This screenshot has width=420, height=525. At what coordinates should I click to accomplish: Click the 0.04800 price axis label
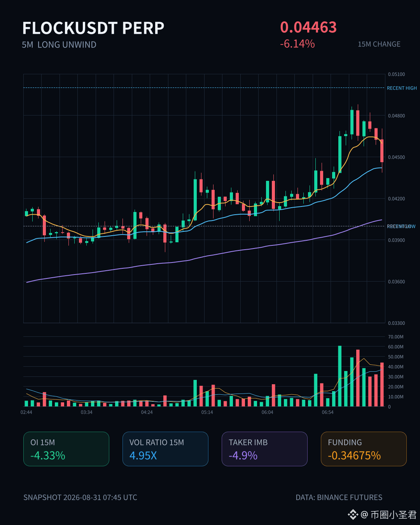coord(396,116)
